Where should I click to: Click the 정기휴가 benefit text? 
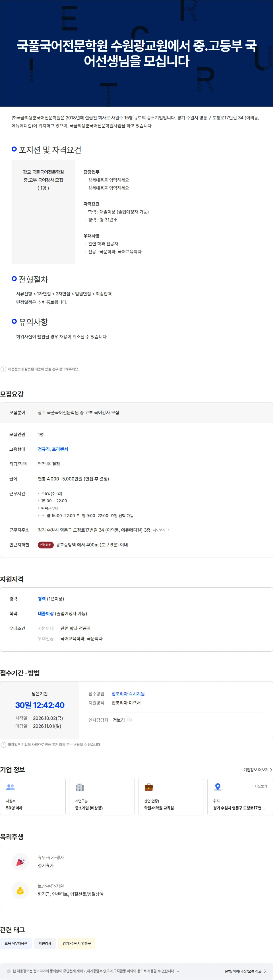point(46,865)
